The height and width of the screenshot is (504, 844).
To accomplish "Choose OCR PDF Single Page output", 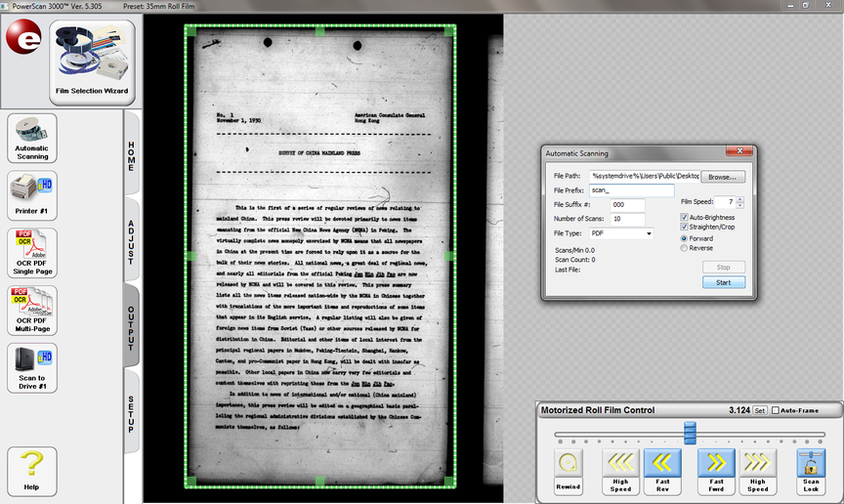I will [32, 253].
